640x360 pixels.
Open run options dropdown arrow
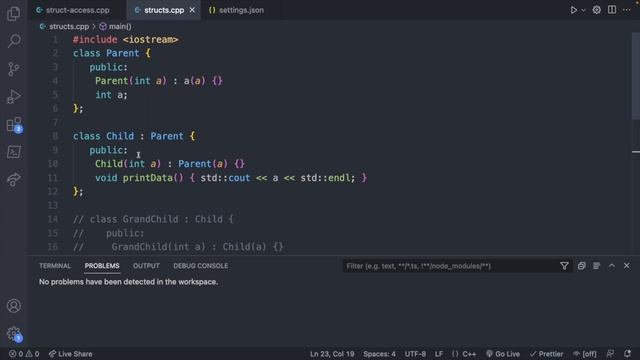(583, 10)
